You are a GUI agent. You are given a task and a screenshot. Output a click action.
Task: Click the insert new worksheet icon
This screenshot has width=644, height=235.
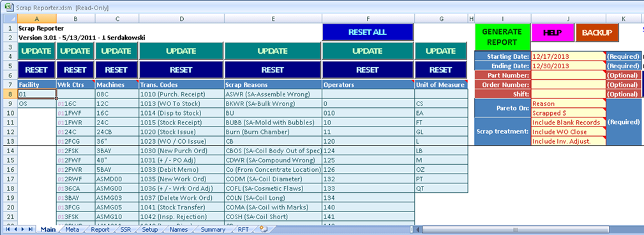pyautogui.click(x=263, y=229)
